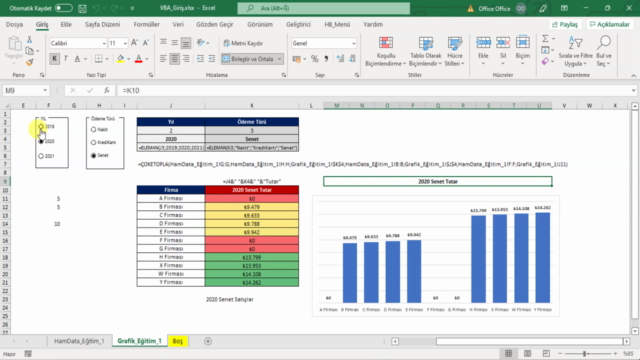Expand the Name Box M9 dropdown
Viewport: 640px width, 360px height.
(45, 90)
